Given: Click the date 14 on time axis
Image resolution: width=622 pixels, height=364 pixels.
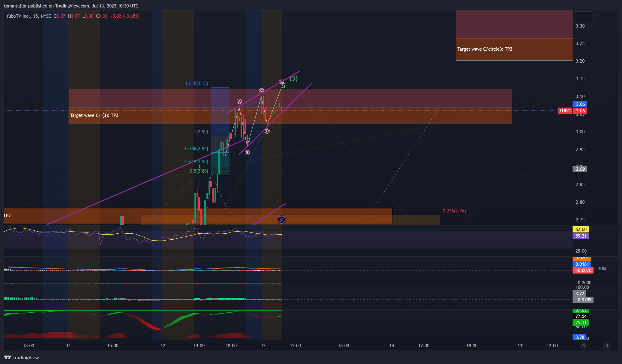Looking at the screenshot, I should (x=392, y=346).
